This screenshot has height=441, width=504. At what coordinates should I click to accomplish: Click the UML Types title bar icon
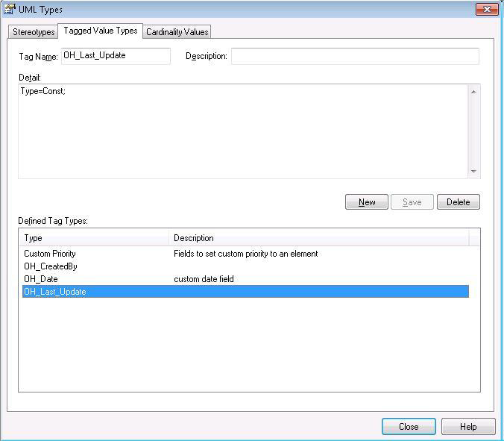tap(10, 10)
